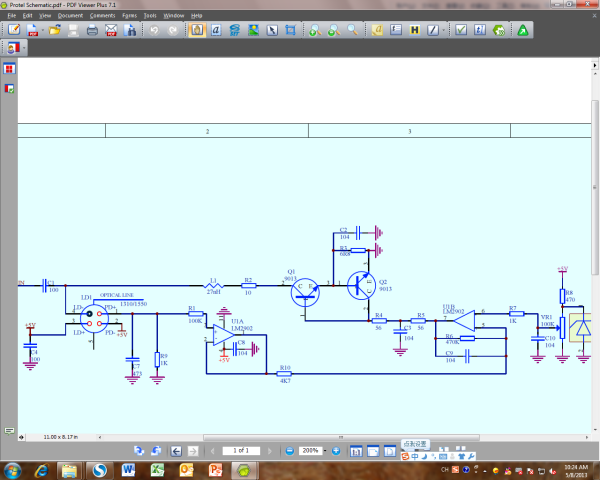Click the page number field
Viewport: 600px width, 480px height.
[x=241, y=451]
